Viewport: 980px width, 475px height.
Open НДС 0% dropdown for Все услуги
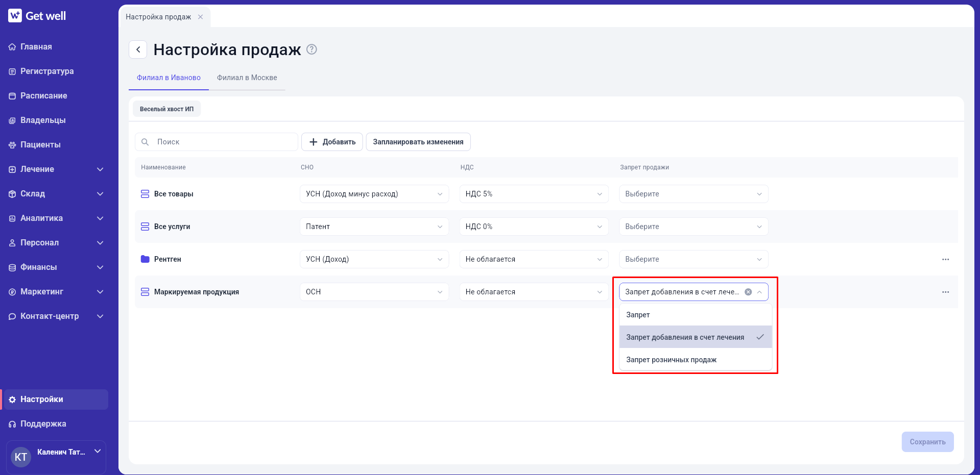coord(534,227)
